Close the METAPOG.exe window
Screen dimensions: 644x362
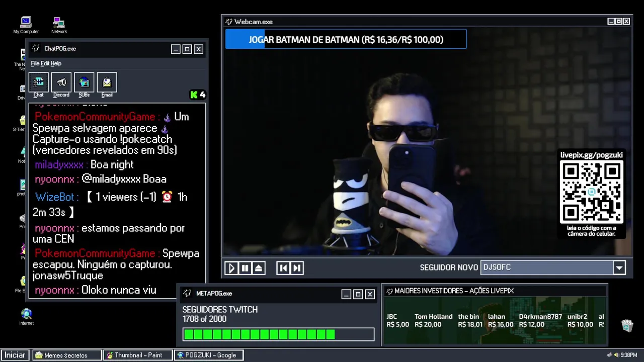pos(370,294)
